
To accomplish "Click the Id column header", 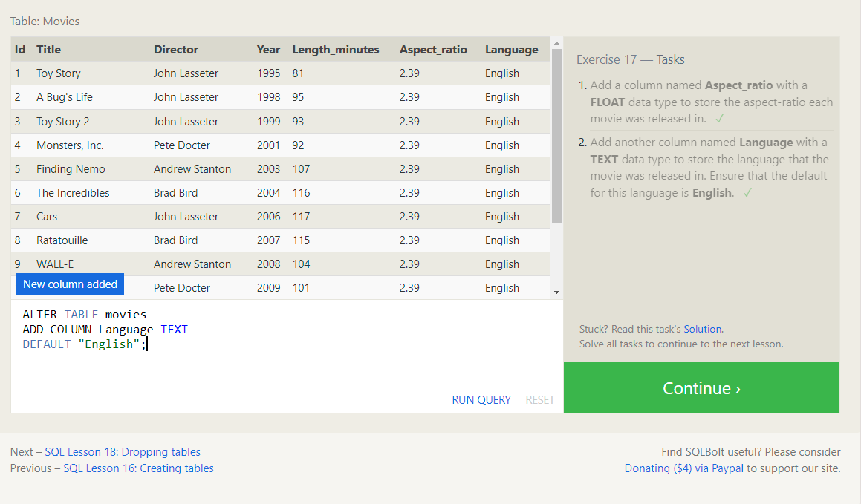I will 20,49.
